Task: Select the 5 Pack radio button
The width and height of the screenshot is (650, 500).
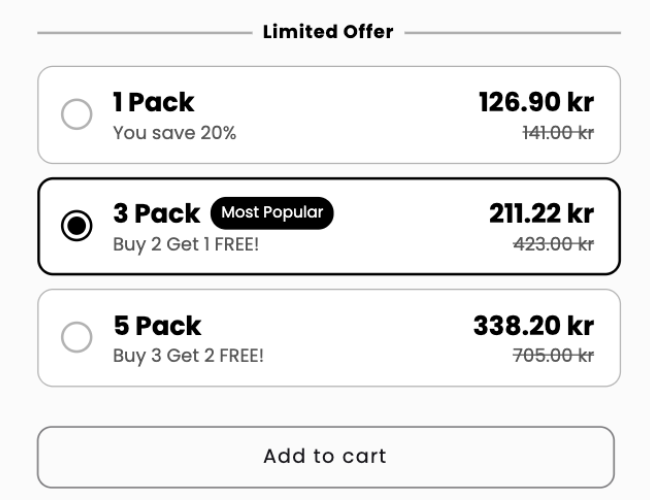Action: 77,338
